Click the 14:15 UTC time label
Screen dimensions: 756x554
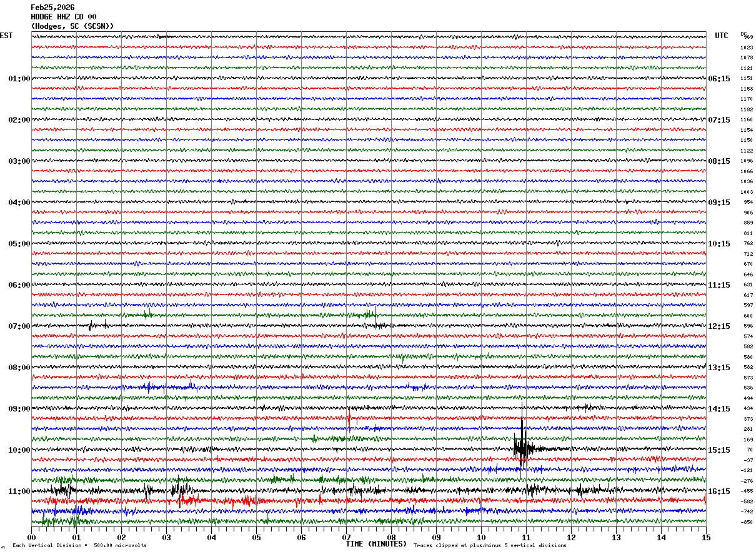tap(719, 409)
